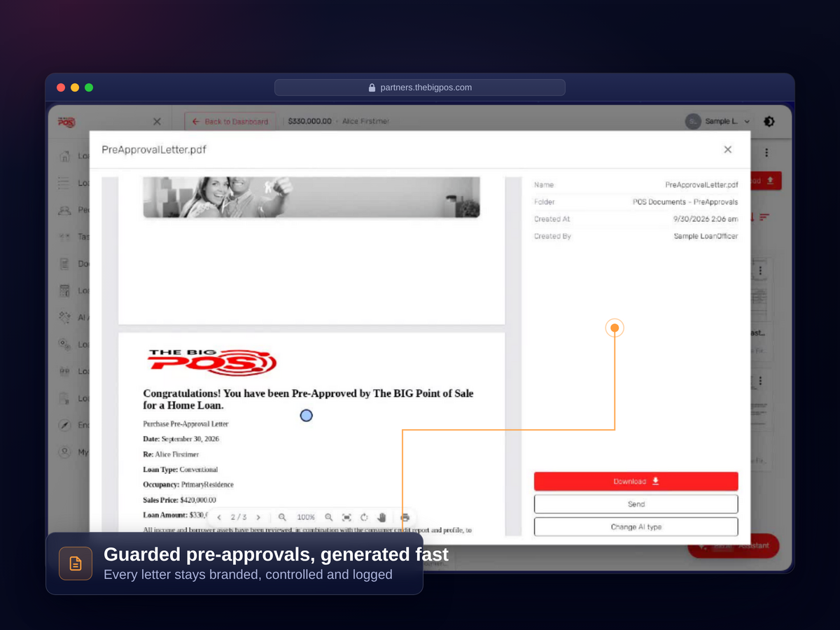Select the hand pan tool
840x630 pixels.
tap(381, 517)
